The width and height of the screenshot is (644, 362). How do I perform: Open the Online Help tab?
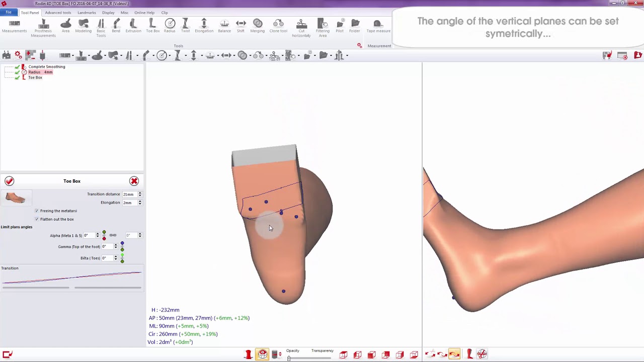coord(144,13)
